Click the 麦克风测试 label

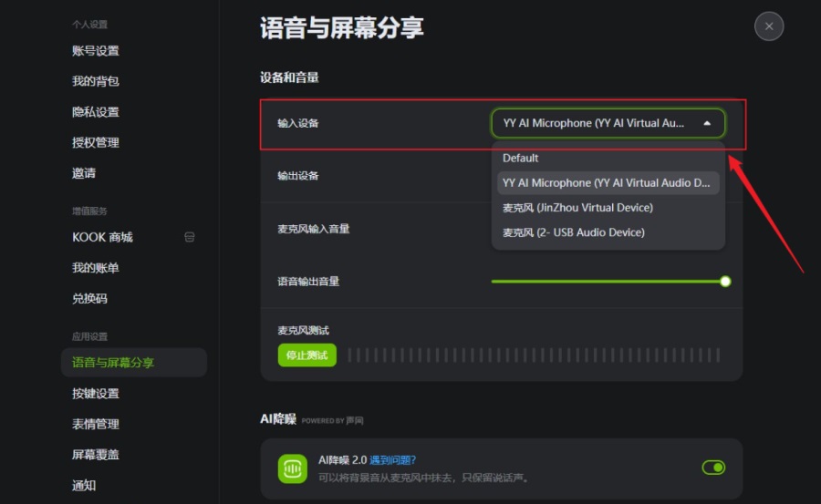pyautogui.click(x=303, y=330)
